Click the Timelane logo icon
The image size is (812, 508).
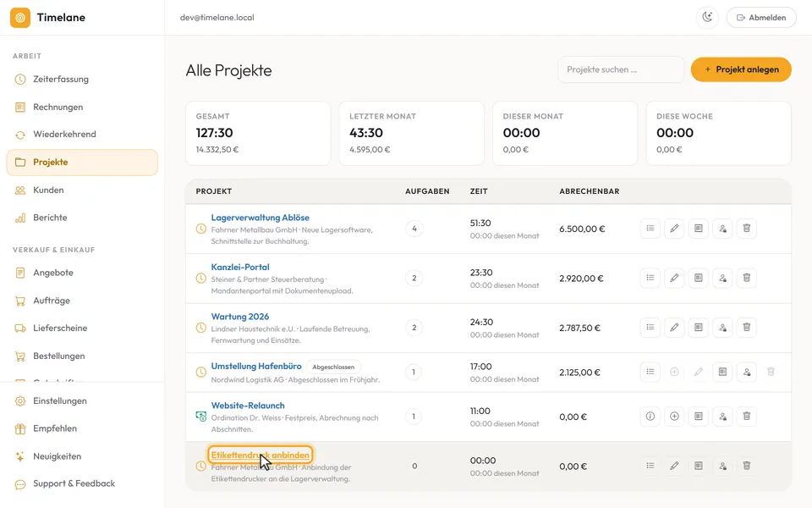point(20,18)
